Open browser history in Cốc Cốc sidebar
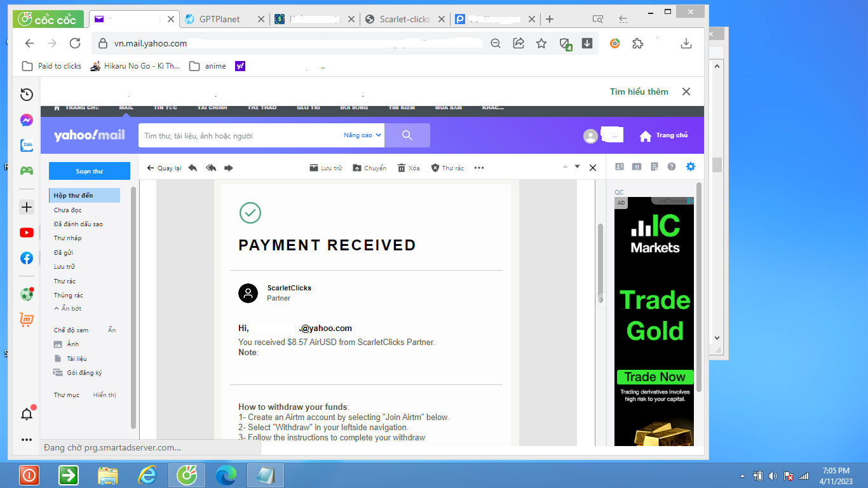This screenshot has width=868, height=488. 27,95
